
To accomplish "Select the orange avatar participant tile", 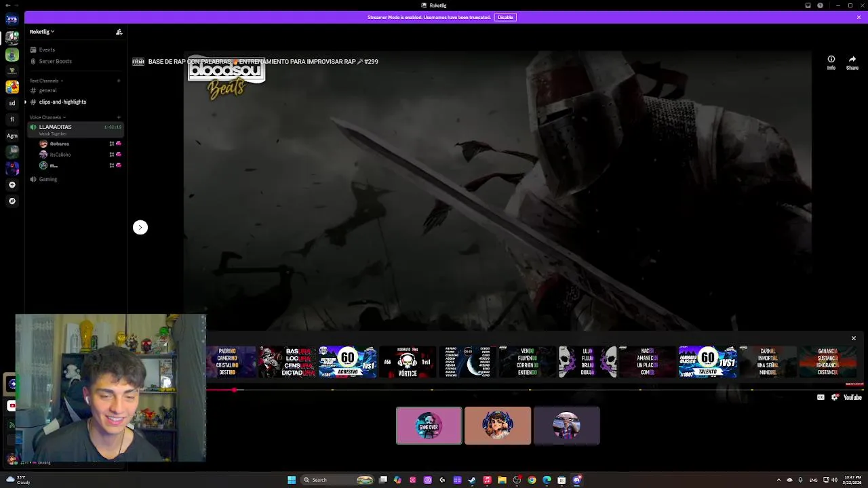I will pyautogui.click(x=498, y=426).
